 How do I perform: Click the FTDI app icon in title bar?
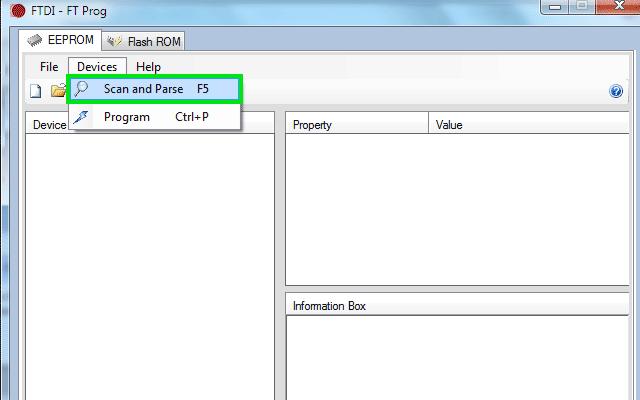(13, 13)
